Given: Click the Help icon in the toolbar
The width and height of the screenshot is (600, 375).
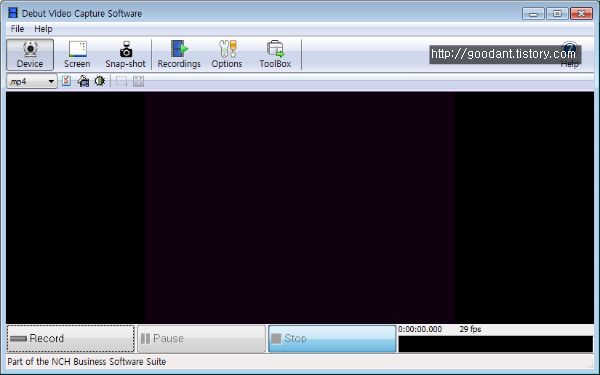Looking at the screenshot, I should click(x=569, y=54).
